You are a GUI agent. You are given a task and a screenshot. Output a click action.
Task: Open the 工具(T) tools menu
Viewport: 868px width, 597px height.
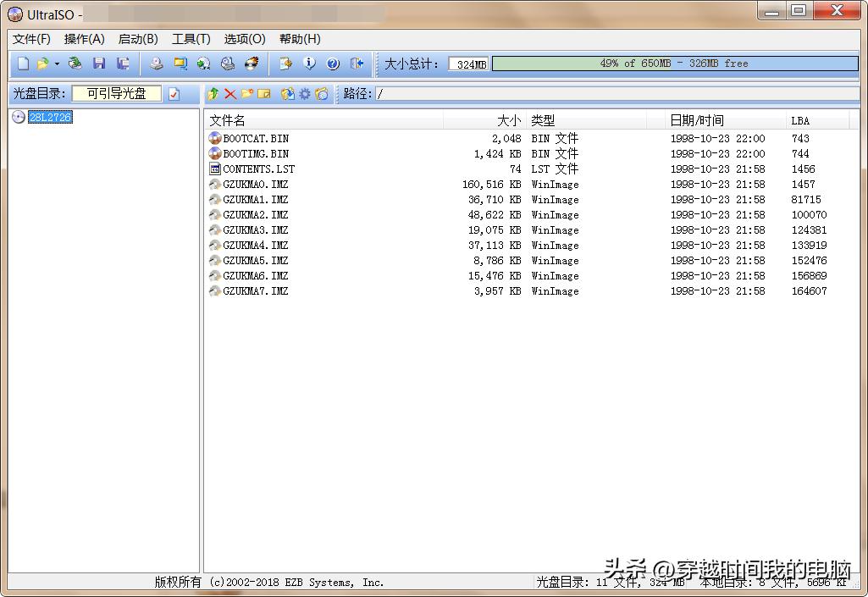click(x=191, y=39)
